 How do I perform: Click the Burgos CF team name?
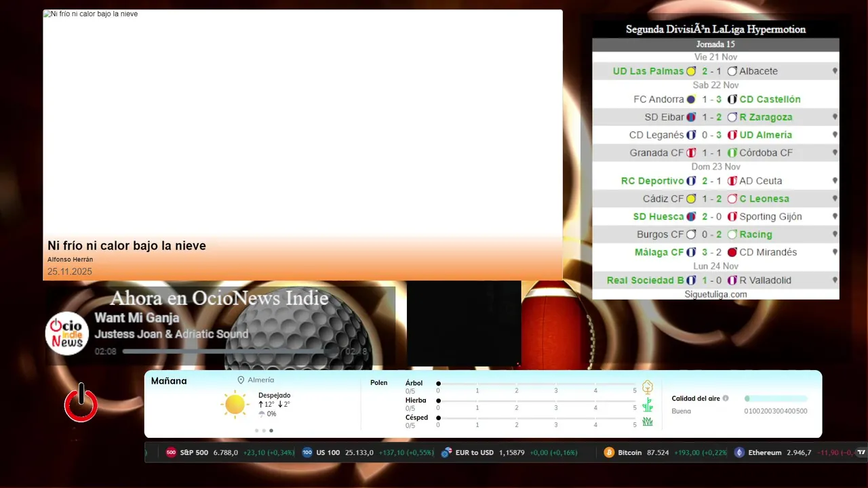[x=660, y=235]
